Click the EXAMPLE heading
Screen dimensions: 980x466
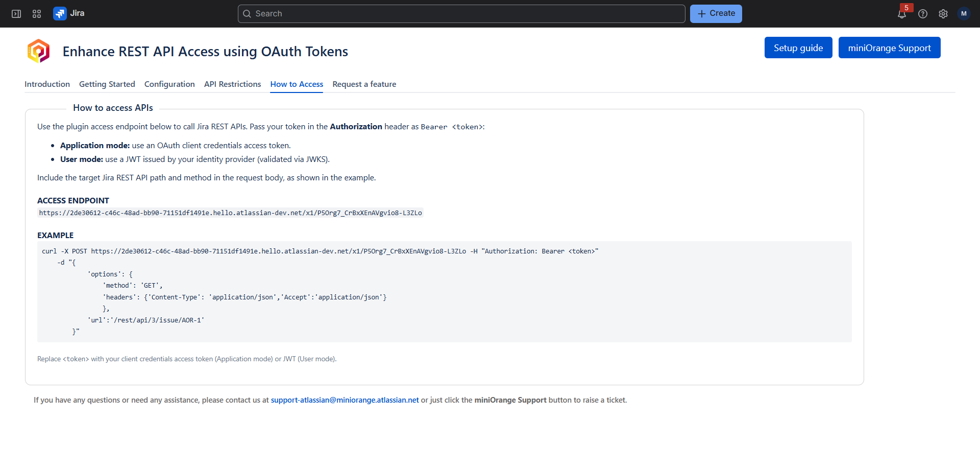pyautogui.click(x=55, y=235)
